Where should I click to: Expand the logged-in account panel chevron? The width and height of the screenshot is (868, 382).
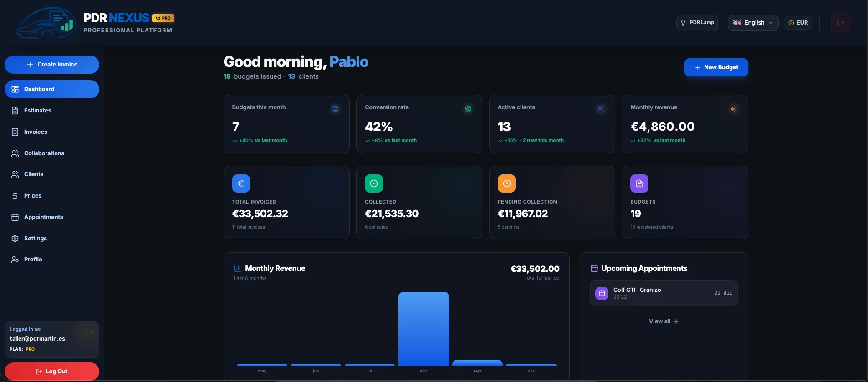point(93,331)
